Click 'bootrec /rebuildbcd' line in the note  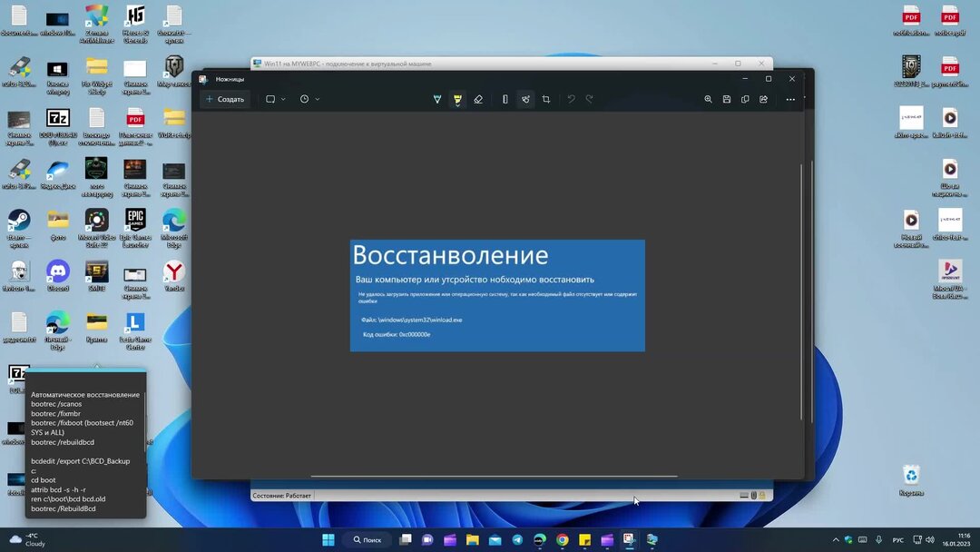pos(63,443)
